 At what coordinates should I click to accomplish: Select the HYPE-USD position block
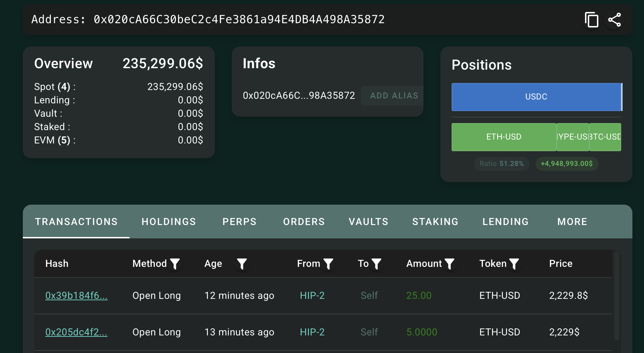click(573, 137)
